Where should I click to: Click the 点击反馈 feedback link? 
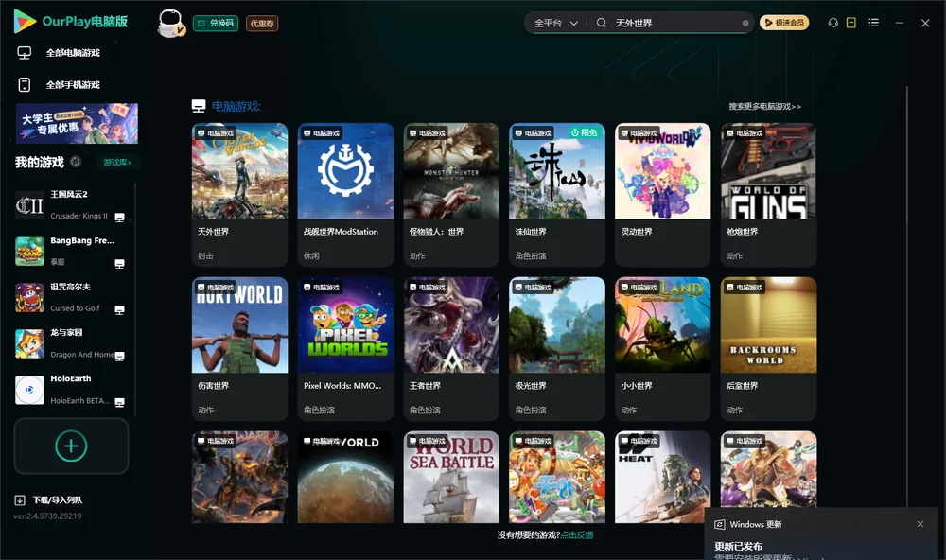577,534
